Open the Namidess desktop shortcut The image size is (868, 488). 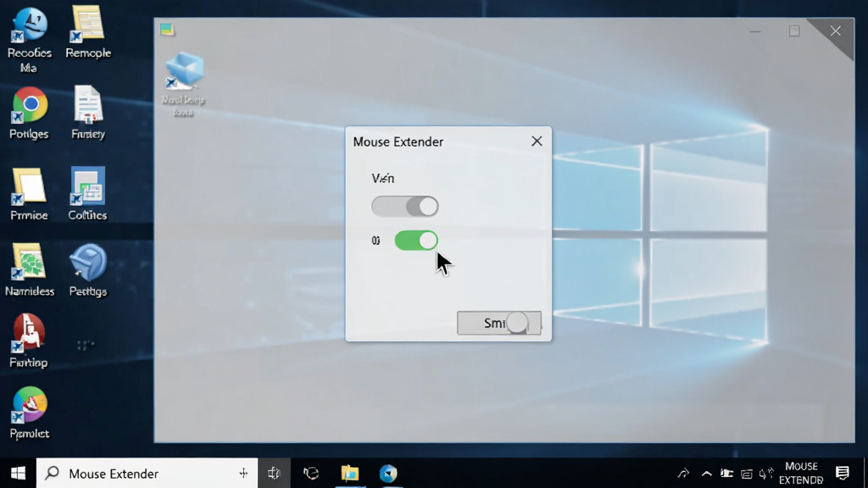pyautogui.click(x=30, y=269)
